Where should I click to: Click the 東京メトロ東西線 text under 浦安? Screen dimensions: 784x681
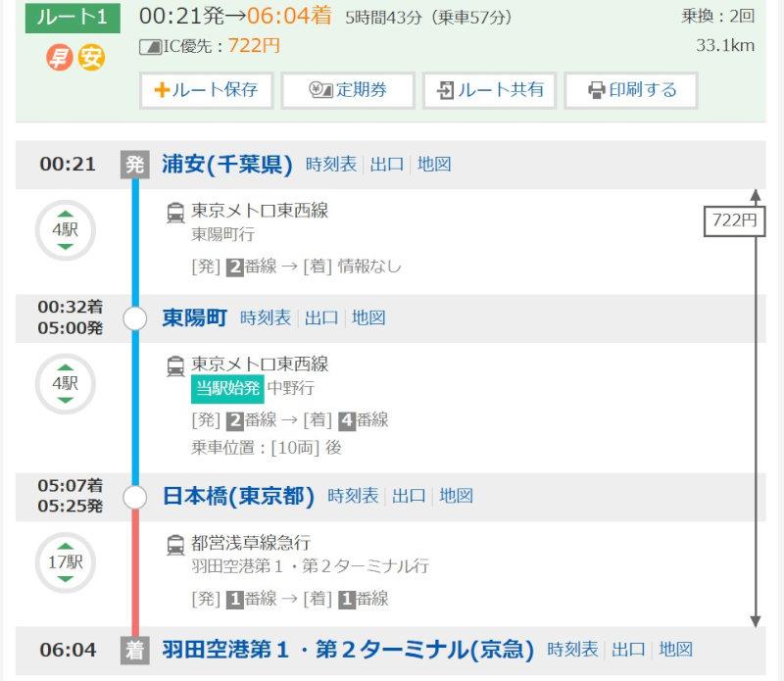pos(260,211)
